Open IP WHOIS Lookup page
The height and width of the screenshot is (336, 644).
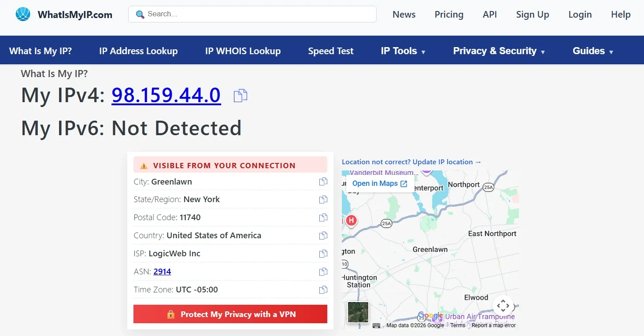(x=243, y=51)
